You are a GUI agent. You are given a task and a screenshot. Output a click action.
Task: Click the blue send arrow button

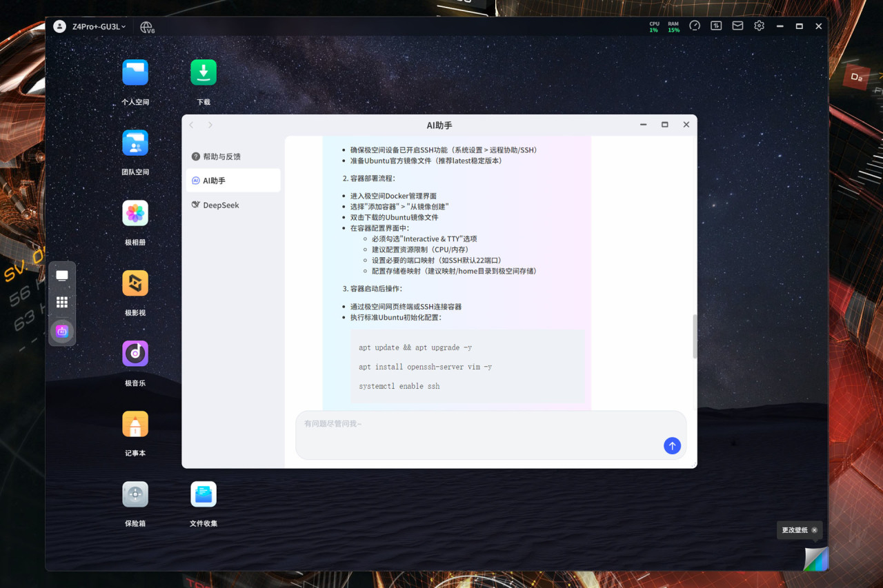(672, 445)
